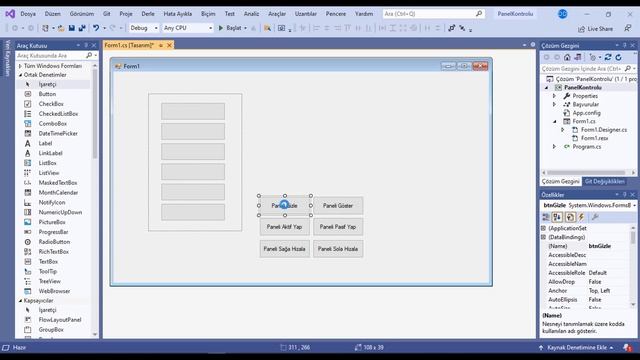
Task: Click the Undo arrow icon
Action: [x=96, y=28]
